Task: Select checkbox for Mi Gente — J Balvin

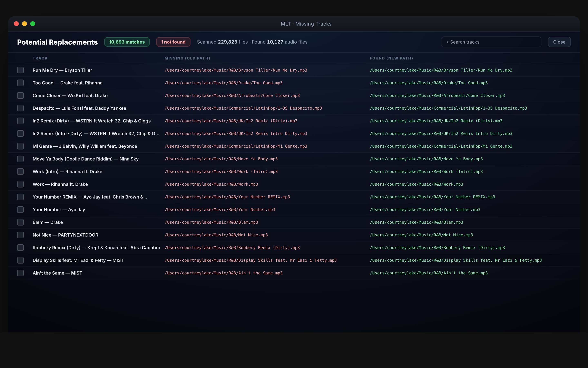Action: 20,146
